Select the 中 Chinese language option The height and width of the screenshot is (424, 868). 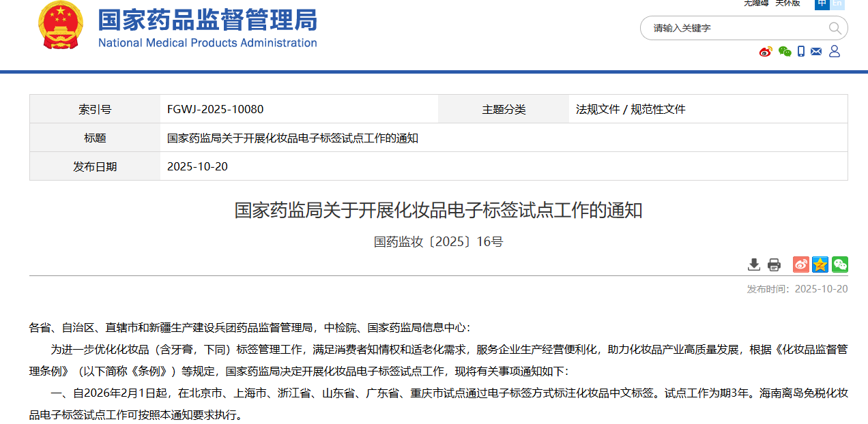tap(822, 3)
